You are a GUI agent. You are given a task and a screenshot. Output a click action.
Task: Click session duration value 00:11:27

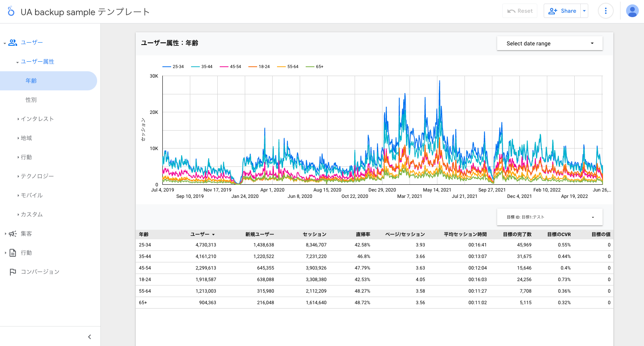(x=478, y=291)
